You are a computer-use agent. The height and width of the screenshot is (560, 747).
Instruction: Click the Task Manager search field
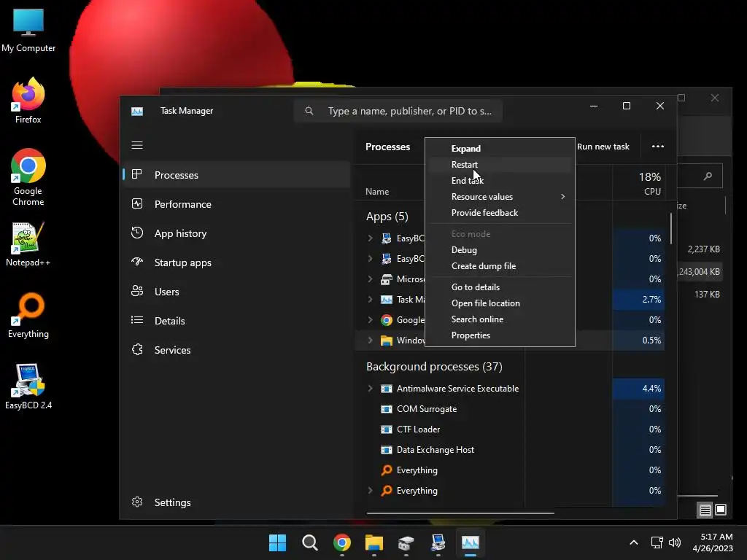[398, 111]
